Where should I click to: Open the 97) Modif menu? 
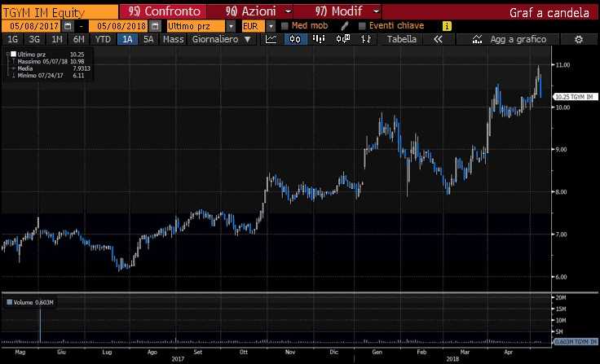coord(338,11)
